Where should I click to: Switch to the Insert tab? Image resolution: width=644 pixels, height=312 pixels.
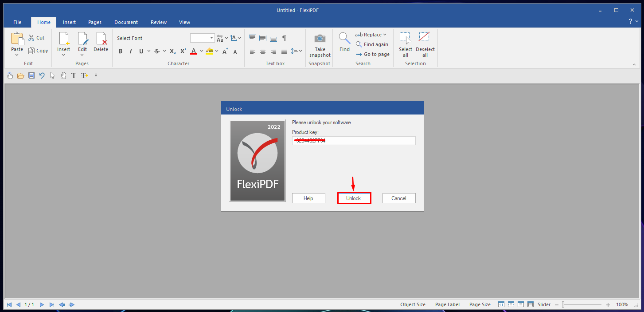point(69,22)
